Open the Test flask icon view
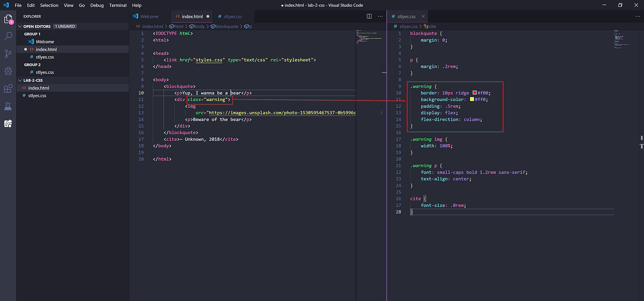The width and height of the screenshot is (644, 301). coord(8,106)
